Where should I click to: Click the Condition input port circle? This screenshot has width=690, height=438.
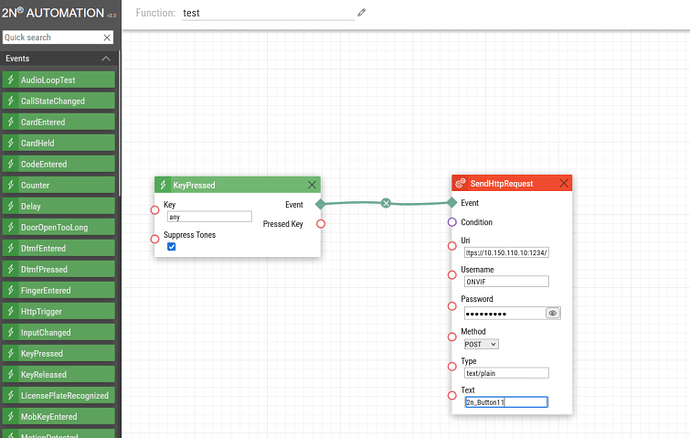452,222
